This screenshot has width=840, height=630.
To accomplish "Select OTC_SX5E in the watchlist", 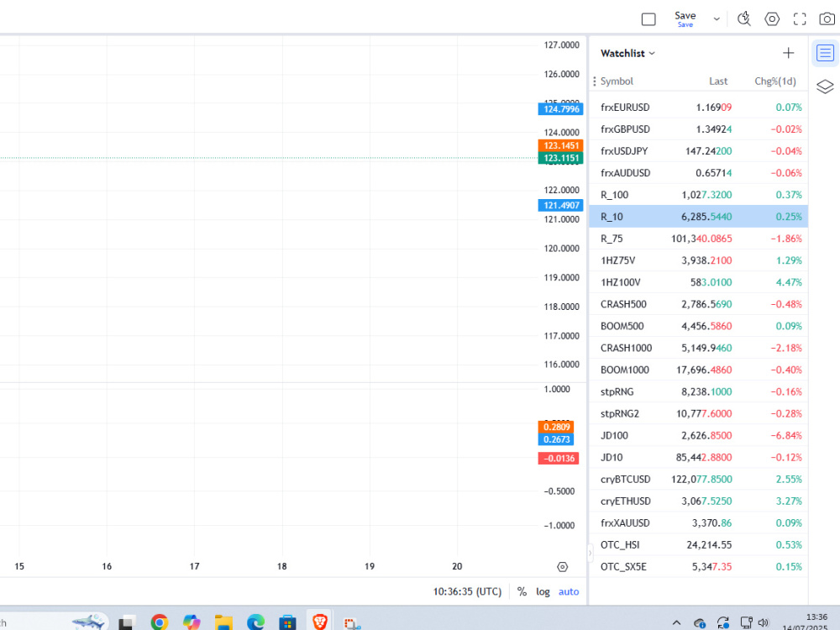I will click(x=698, y=567).
